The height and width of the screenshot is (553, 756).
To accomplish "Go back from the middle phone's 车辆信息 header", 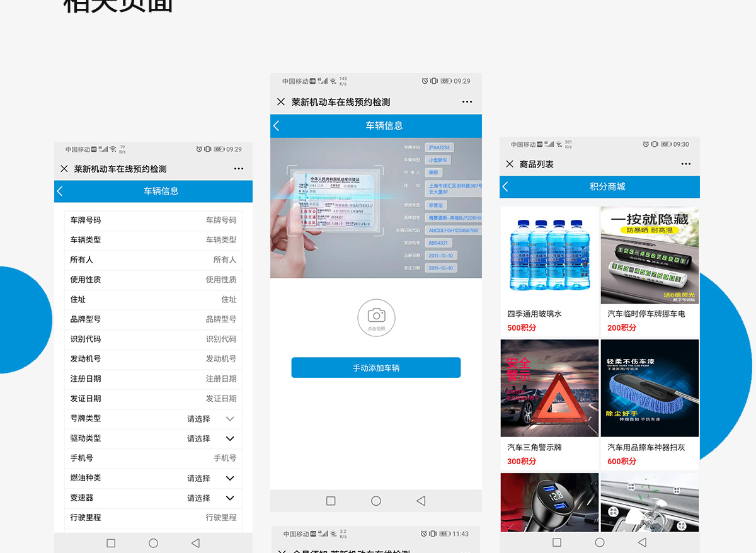I will point(276,126).
